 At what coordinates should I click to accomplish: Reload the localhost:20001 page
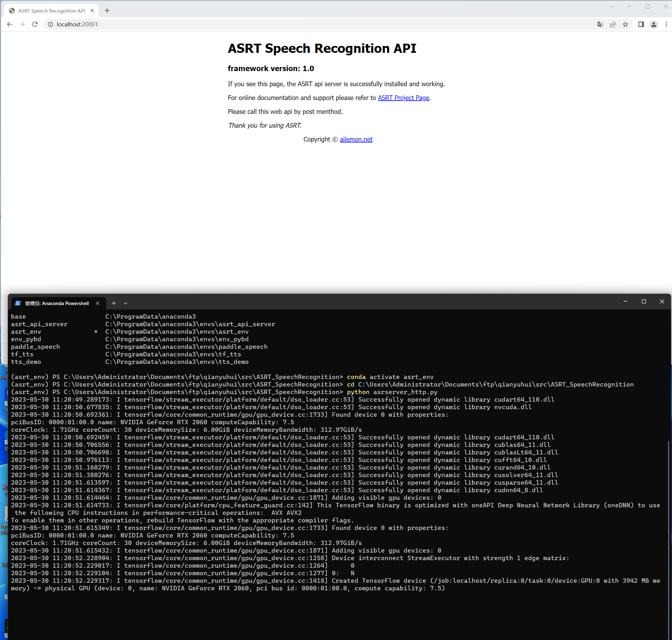(35, 24)
